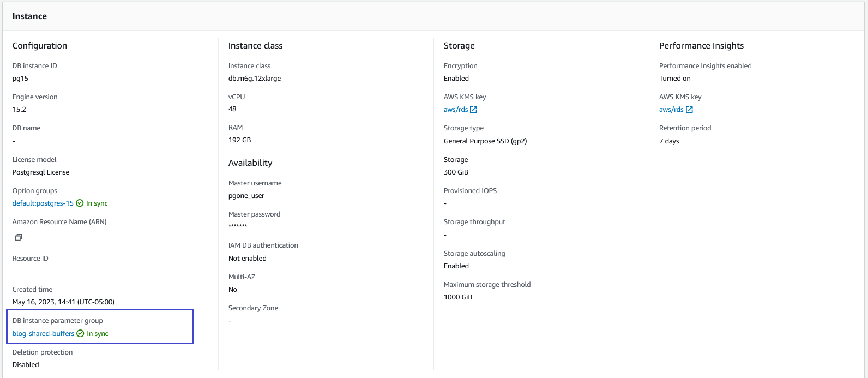The height and width of the screenshot is (378, 868).
Task: Open the aws/rds KMS key under Performance Insights
Action: tap(671, 110)
